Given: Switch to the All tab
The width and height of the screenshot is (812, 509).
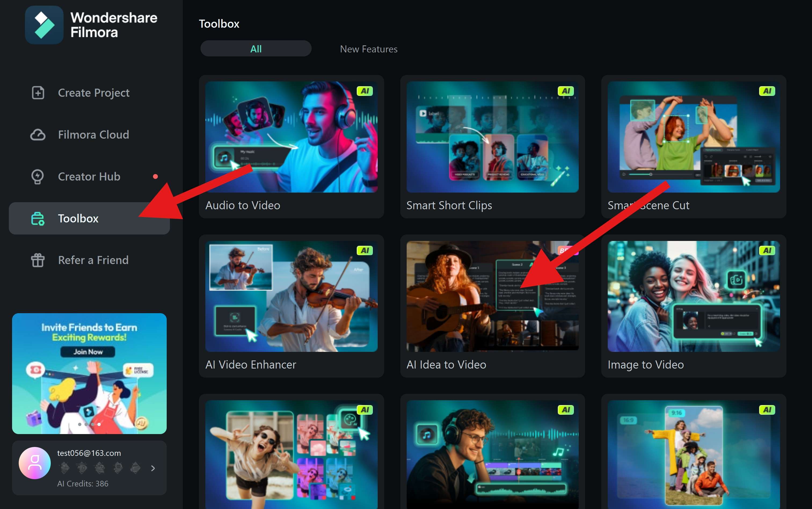Looking at the screenshot, I should [256, 49].
